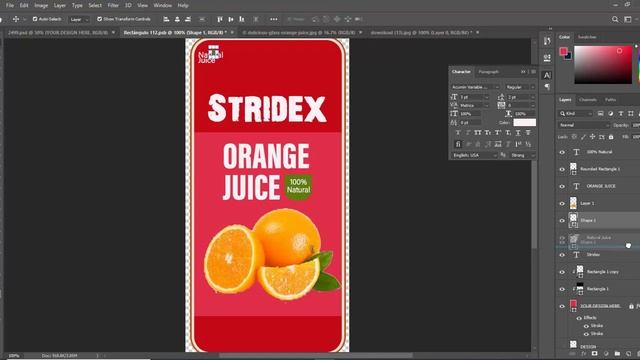The width and height of the screenshot is (640, 360).
Task: Switch to the Swatches tab
Action: coord(587,37)
